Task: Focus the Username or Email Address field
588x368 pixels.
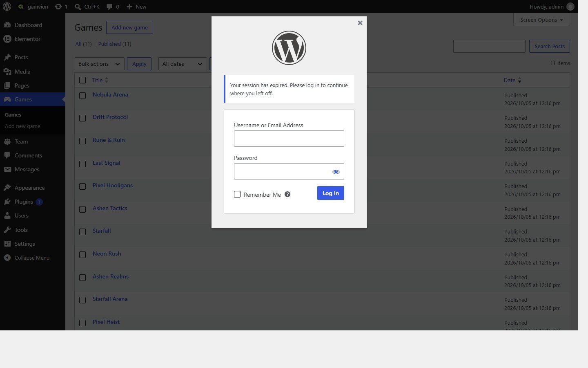Action: point(289,139)
